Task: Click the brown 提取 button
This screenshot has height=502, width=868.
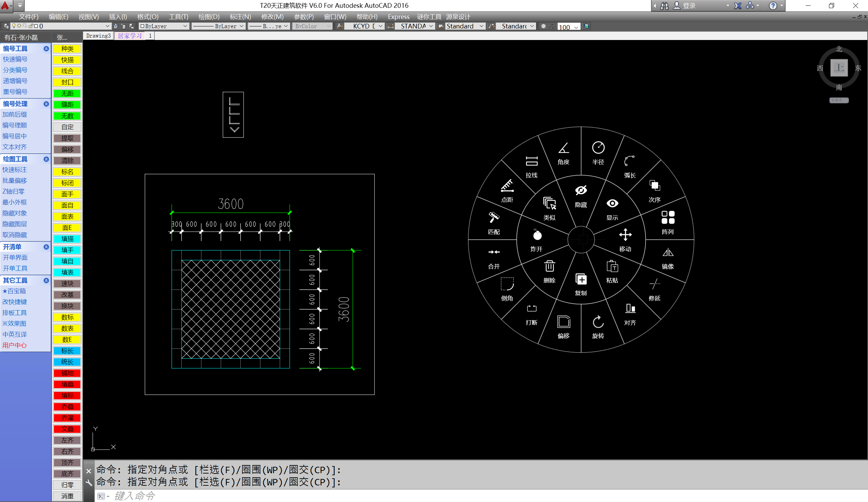Action: [x=67, y=138]
